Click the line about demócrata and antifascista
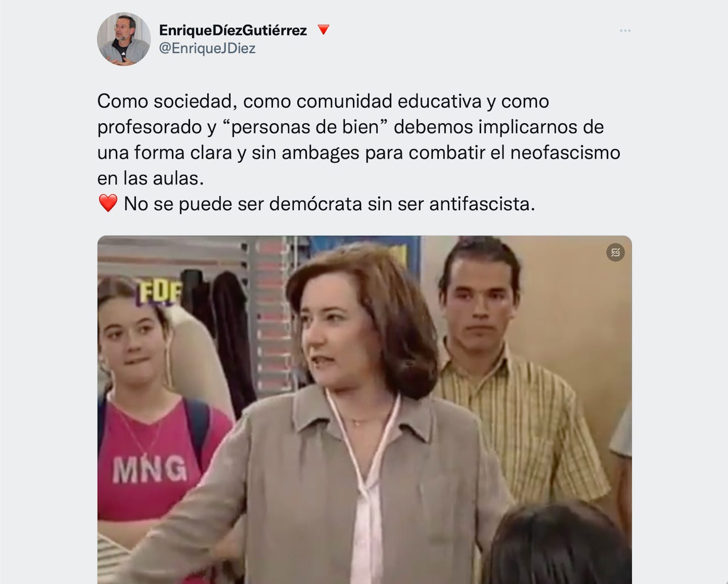The height and width of the screenshot is (584, 728). (x=330, y=204)
